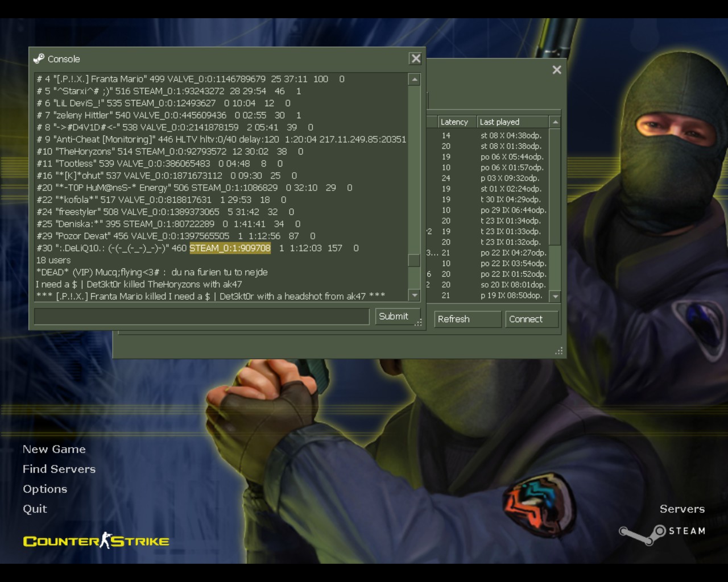This screenshot has height=582, width=728.
Task: Click server list scrollbar down arrow
Action: (x=556, y=296)
